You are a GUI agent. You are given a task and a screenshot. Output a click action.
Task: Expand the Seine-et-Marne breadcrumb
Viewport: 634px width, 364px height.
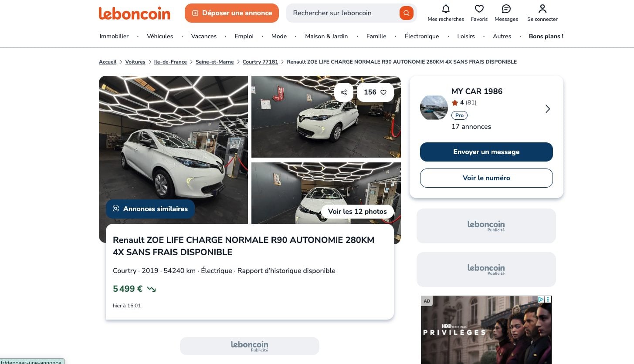(x=214, y=61)
